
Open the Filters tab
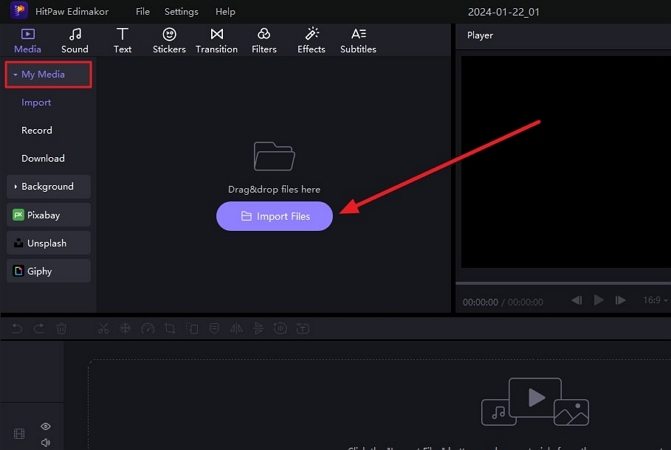[264, 41]
